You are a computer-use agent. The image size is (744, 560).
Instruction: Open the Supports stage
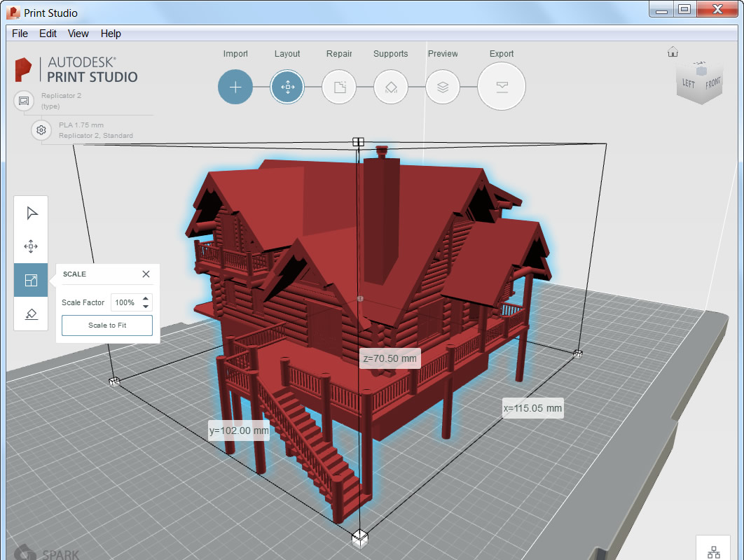pos(391,87)
